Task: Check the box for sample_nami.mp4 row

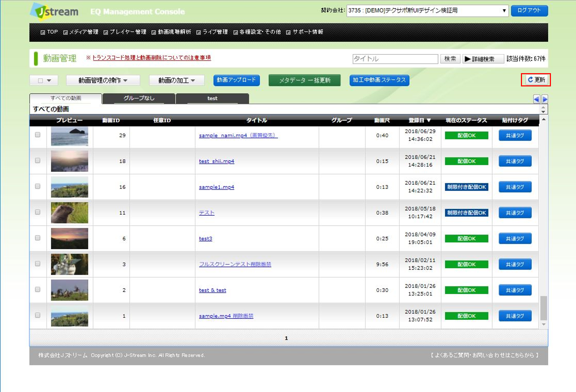Action: click(38, 135)
